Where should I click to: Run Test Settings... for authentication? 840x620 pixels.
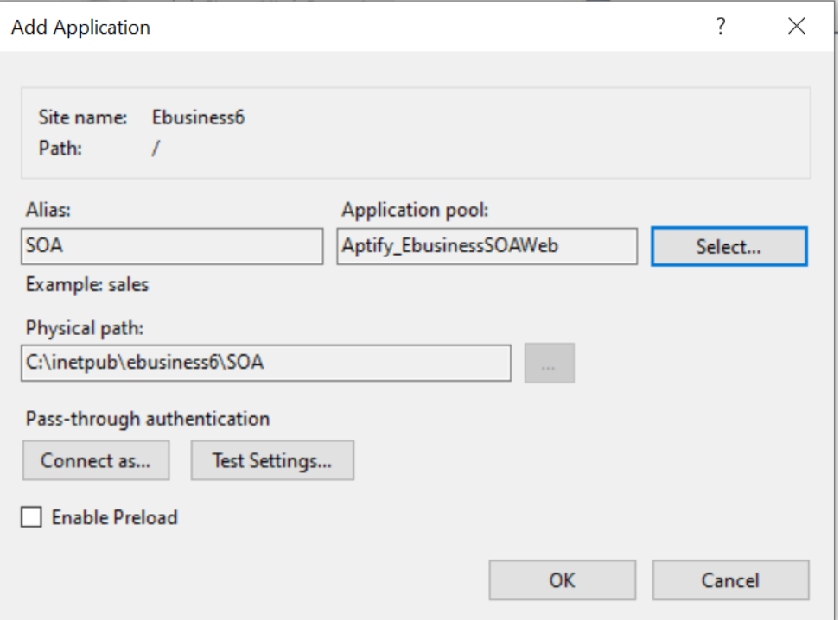pos(272,460)
